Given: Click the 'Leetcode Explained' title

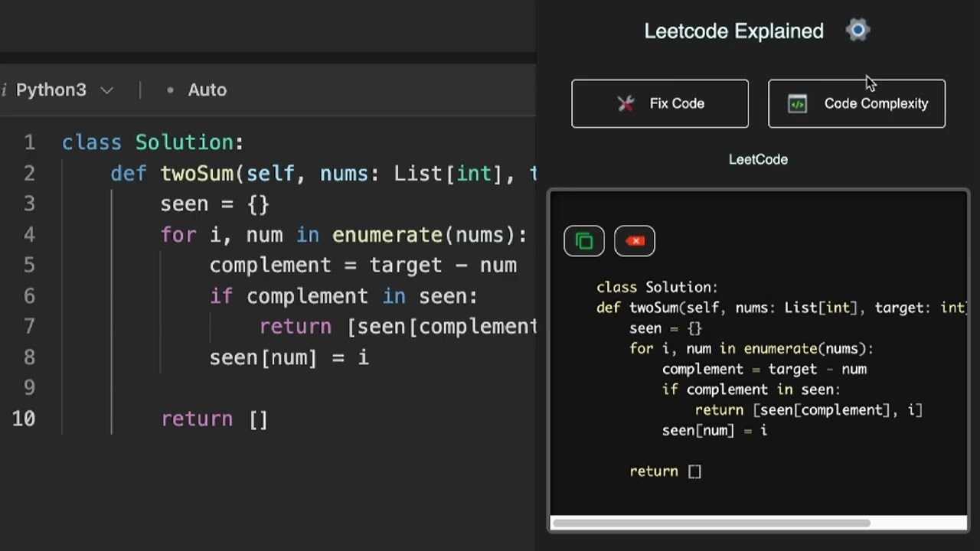Looking at the screenshot, I should pos(733,31).
